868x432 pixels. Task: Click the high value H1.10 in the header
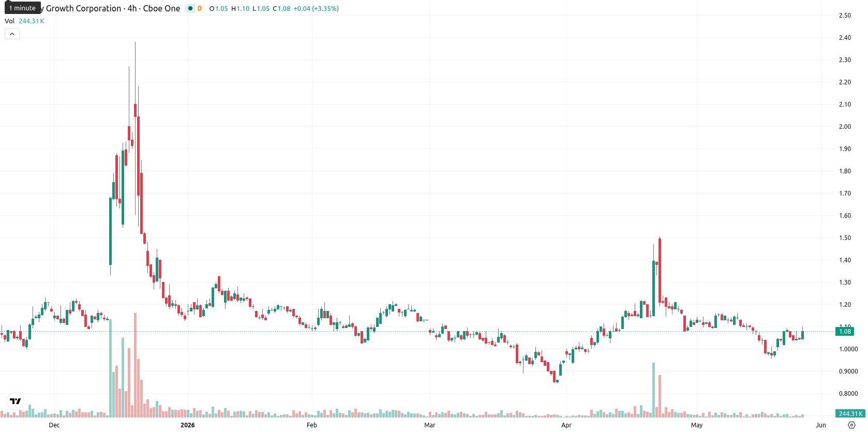[240, 9]
